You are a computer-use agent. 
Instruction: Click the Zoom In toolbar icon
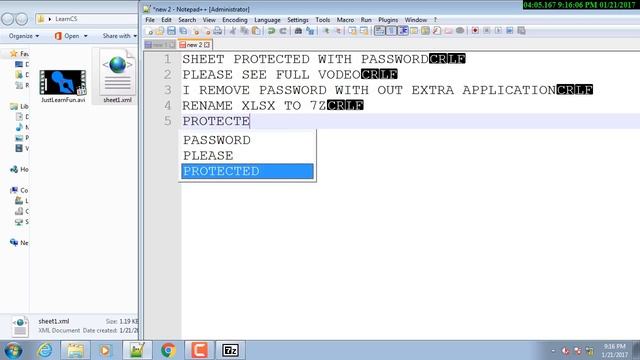pos(327,31)
